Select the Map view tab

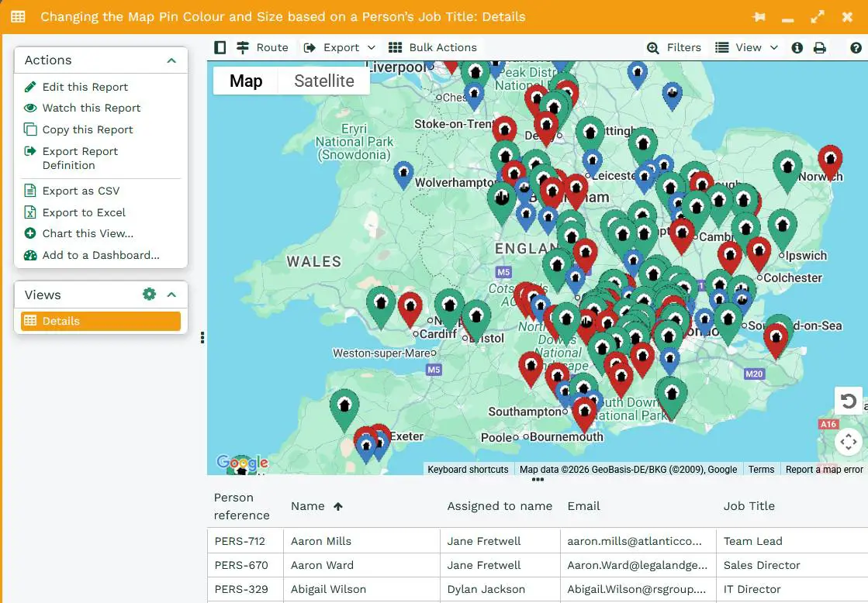pyautogui.click(x=246, y=81)
